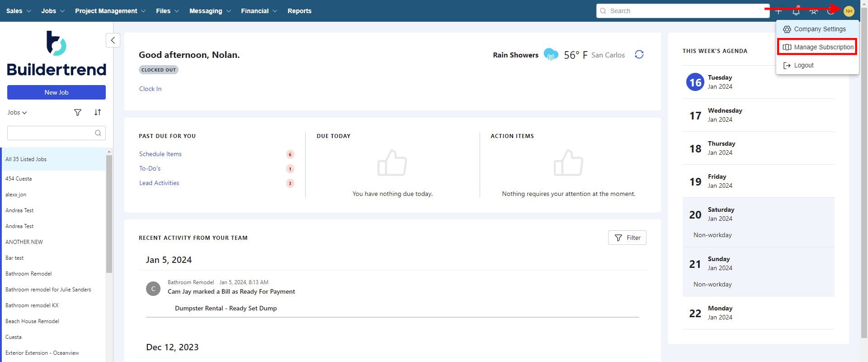The image size is (868, 362).
Task: Open Friday 19 in the agenda
Action: coord(759,181)
